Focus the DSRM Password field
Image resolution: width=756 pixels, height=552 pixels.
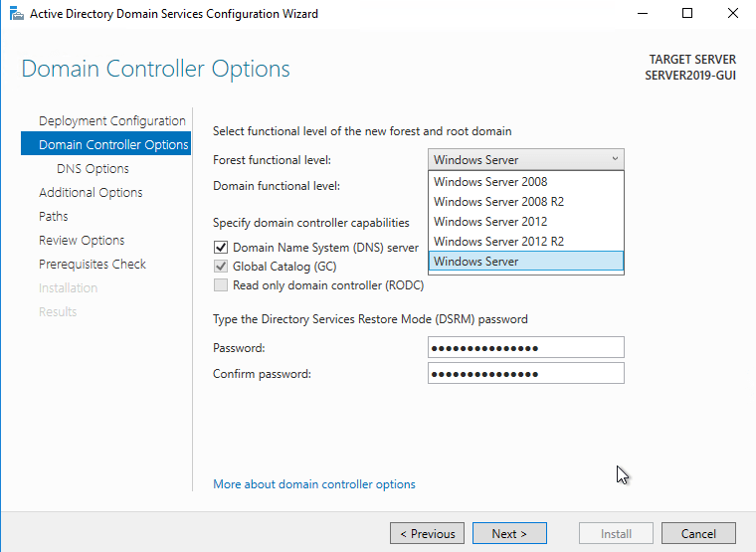pos(526,347)
